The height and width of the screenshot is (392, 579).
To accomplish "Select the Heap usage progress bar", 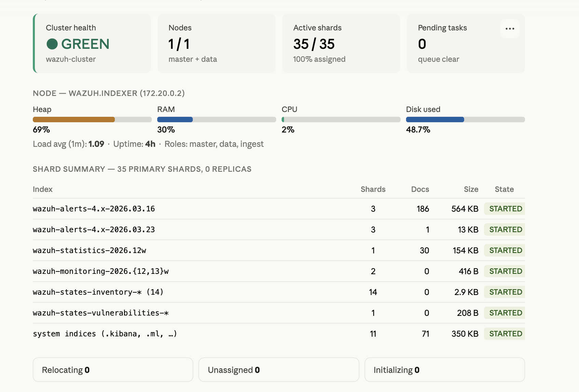I will [92, 120].
